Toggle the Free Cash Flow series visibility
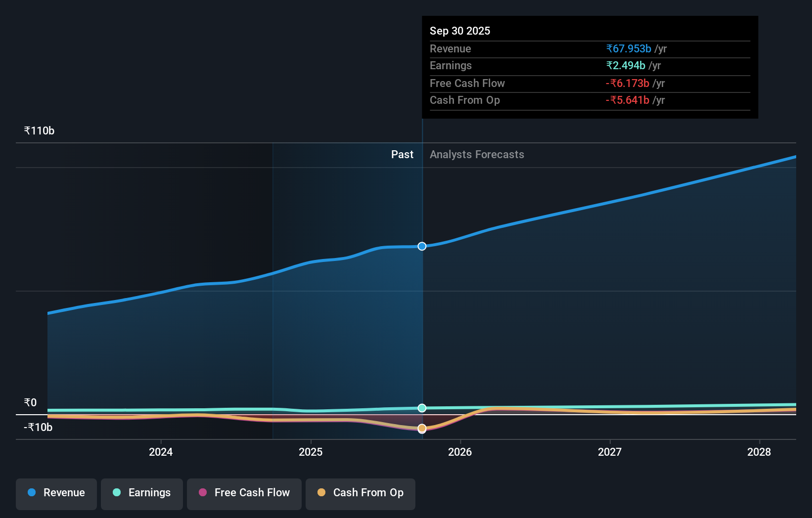 point(244,494)
